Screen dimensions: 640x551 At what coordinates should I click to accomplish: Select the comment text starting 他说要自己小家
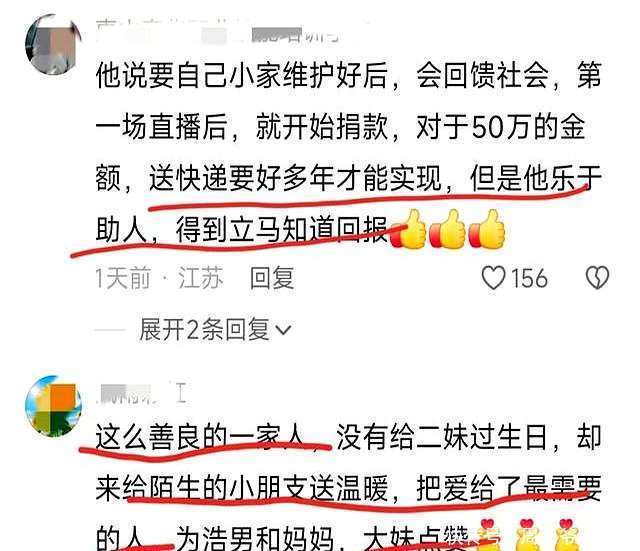(349, 152)
